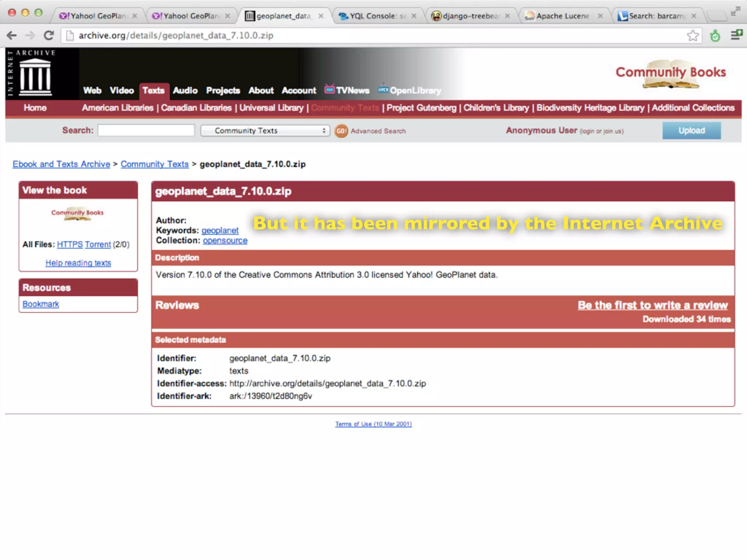Open the HTTPS files link
This screenshot has height=560, width=747.
(70, 244)
